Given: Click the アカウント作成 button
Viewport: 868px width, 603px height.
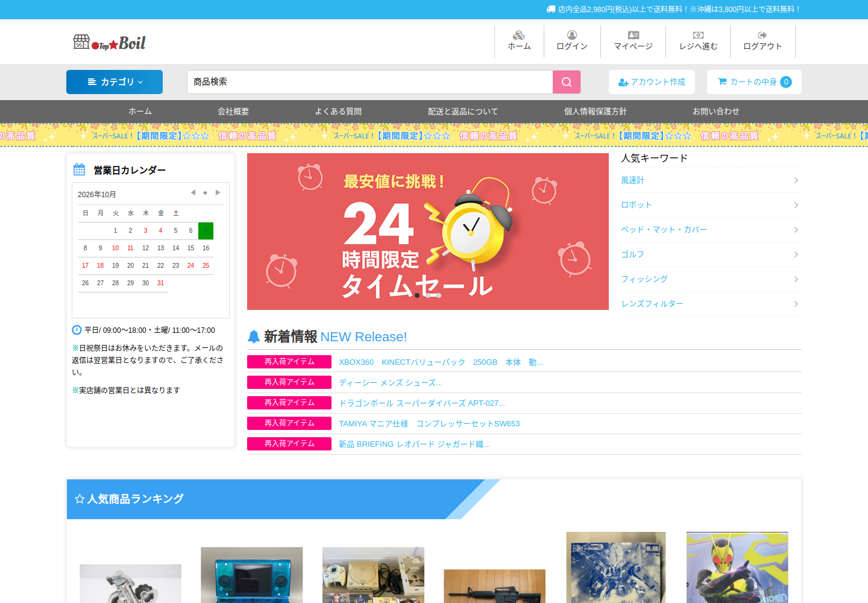Looking at the screenshot, I should 652,82.
